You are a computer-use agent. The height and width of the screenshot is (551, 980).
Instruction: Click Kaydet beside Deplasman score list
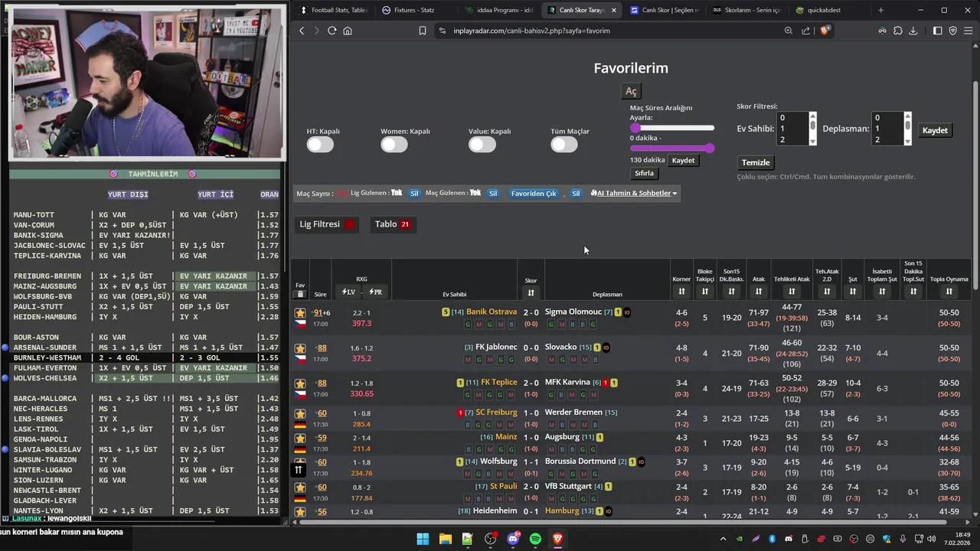click(935, 130)
